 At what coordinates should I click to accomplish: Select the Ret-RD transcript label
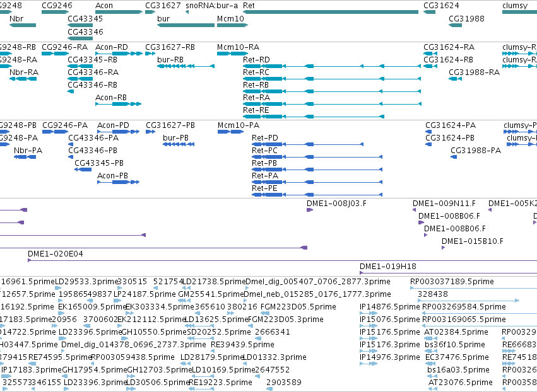(256, 59)
